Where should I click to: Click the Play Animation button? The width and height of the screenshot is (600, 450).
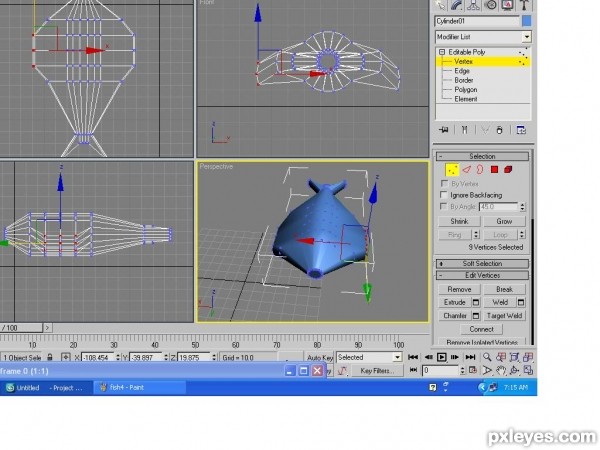click(441, 357)
